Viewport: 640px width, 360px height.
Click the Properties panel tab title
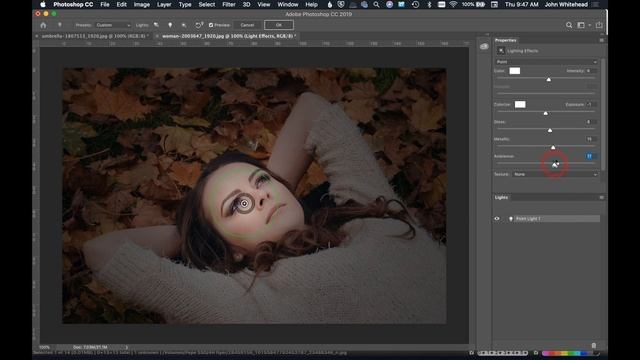505,40
